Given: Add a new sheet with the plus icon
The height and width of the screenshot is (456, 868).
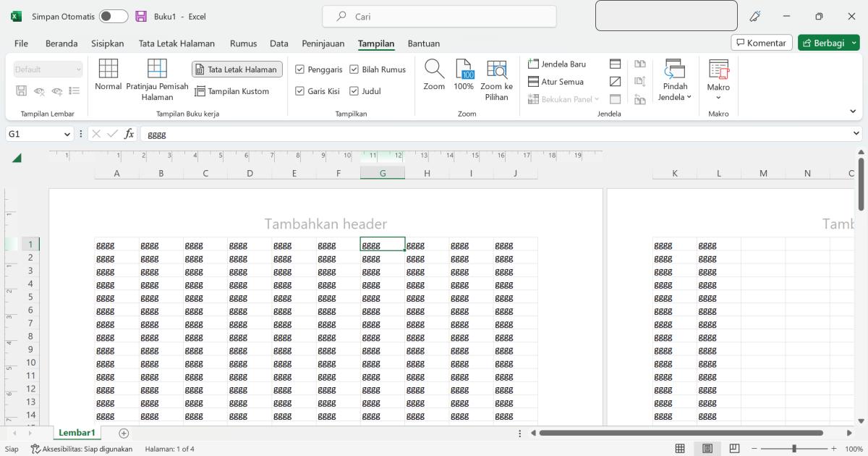Looking at the screenshot, I should [124, 433].
